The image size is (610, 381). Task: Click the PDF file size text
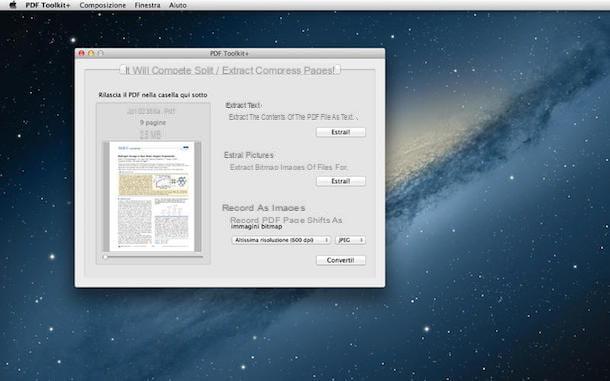(150, 135)
